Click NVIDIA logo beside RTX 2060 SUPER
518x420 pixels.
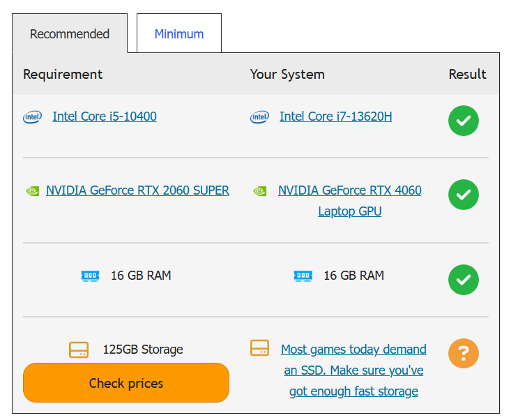pos(32,191)
